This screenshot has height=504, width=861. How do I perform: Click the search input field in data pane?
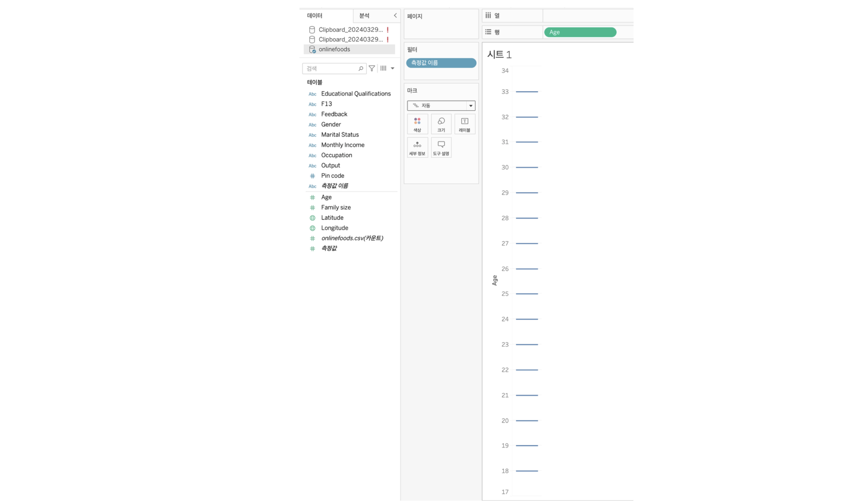[334, 68]
